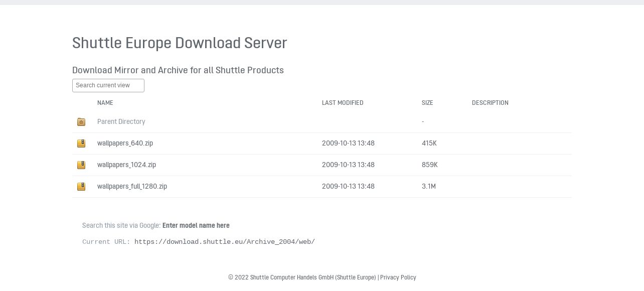The image size is (644, 291).
Task: Download wallpapers_1024.zip file
Action: (x=126, y=165)
